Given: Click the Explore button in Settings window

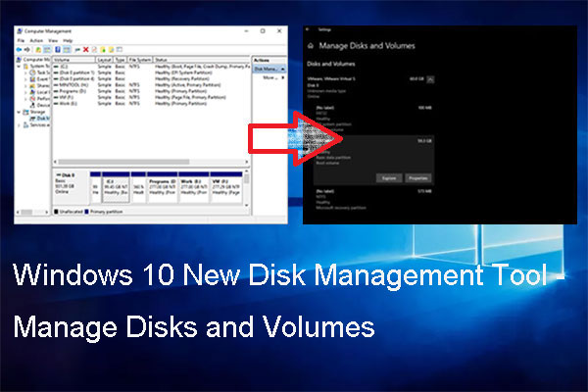Looking at the screenshot, I should coord(389,178).
